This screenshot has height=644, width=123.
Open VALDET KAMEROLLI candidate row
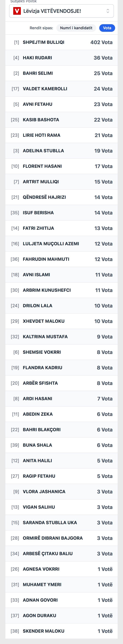61,89
